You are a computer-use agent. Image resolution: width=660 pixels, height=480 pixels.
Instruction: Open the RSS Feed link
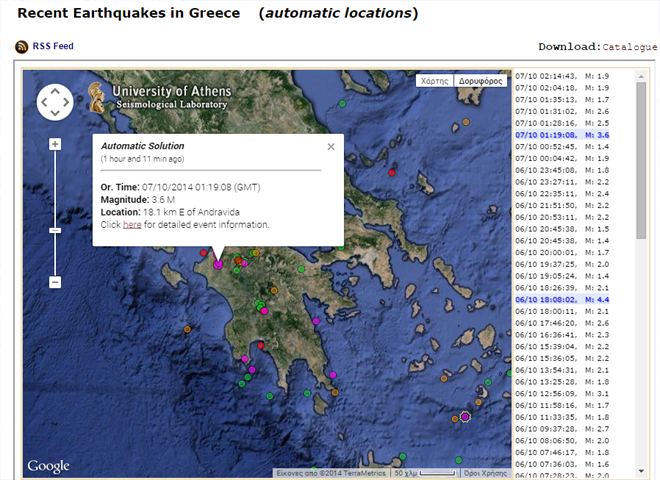(53, 46)
